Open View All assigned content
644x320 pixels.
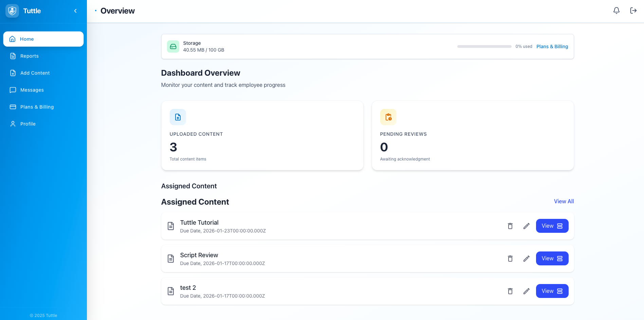564,201
